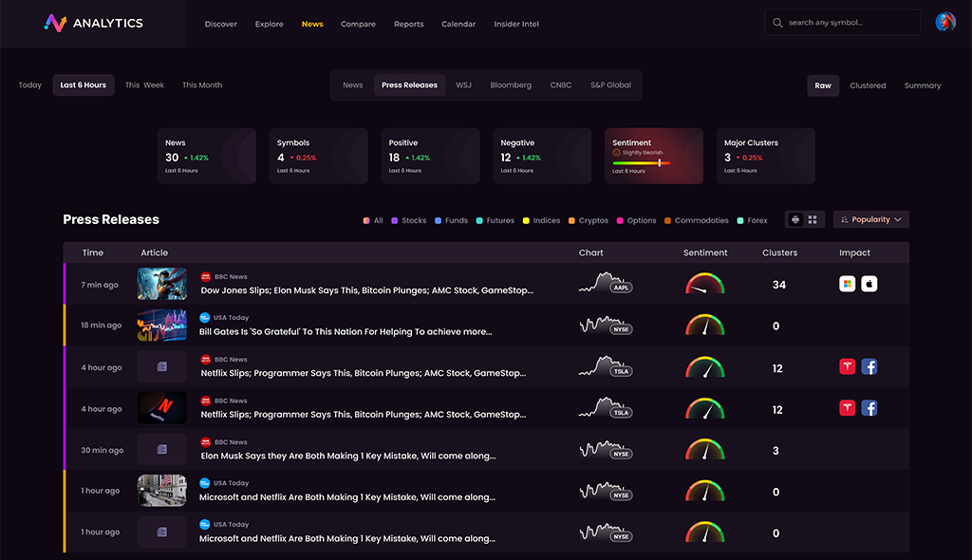Select the Commodoties category filter
The image size is (972, 560).
[x=696, y=220]
